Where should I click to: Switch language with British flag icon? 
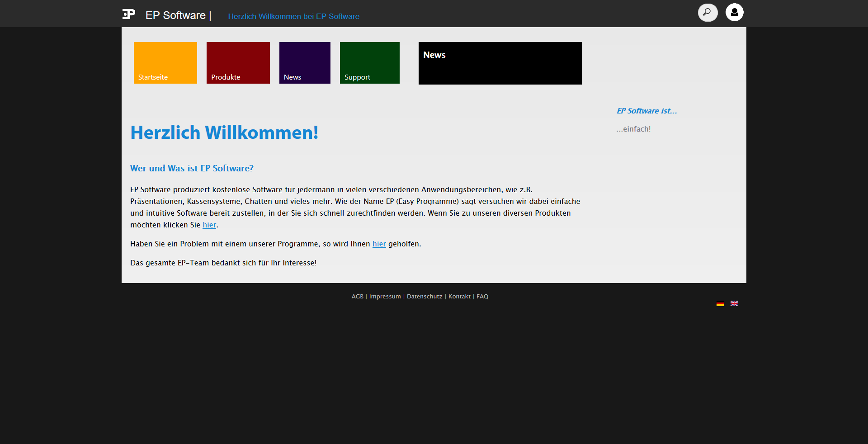pyautogui.click(x=734, y=304)
